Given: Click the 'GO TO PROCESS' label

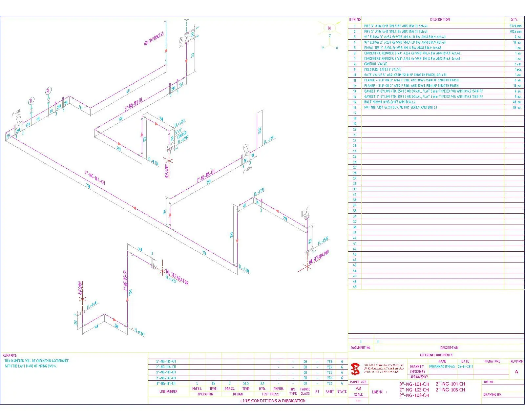Looking at the screenshot, I should 154,39.
